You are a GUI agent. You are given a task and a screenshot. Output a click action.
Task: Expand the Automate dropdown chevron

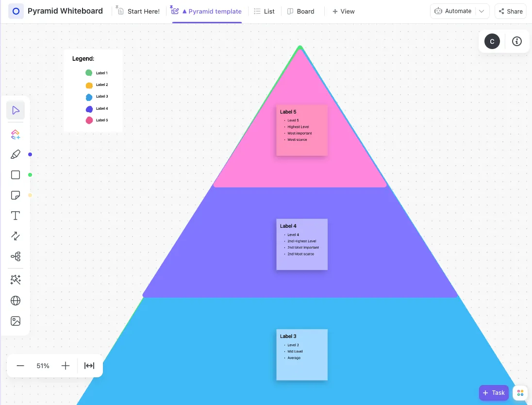click(x=482, y=11)
